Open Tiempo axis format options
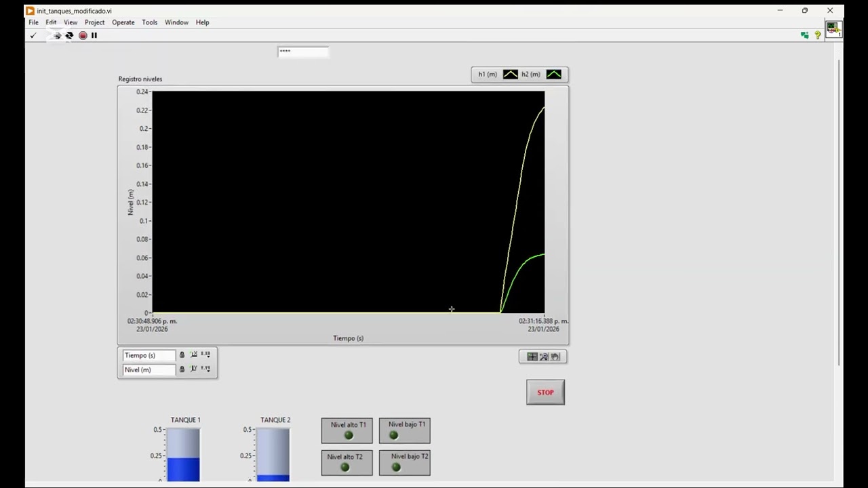The height and width of the screenshot is (488, 868). tap(206, 354)
